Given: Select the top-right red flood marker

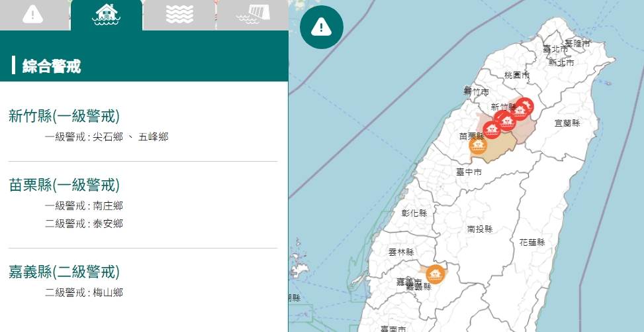Looking at the screenshot, I should [524, 107].
